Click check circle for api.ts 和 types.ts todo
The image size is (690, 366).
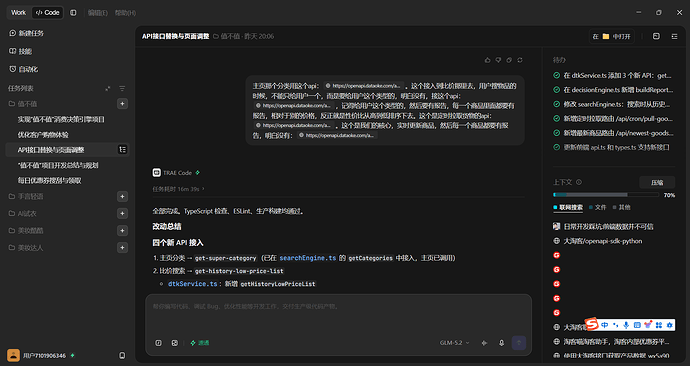click(x=556, y=147)
